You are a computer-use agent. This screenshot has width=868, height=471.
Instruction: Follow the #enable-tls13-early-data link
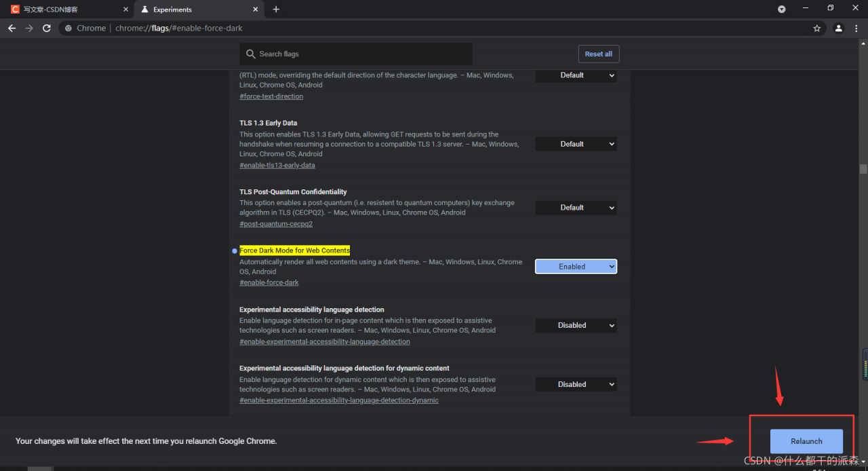pos(277,165)
